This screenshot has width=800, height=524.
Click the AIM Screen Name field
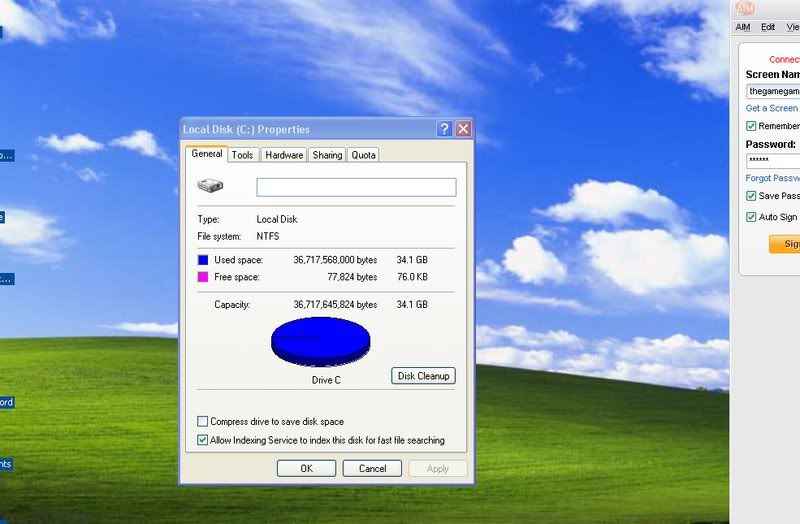coord(773,91)
